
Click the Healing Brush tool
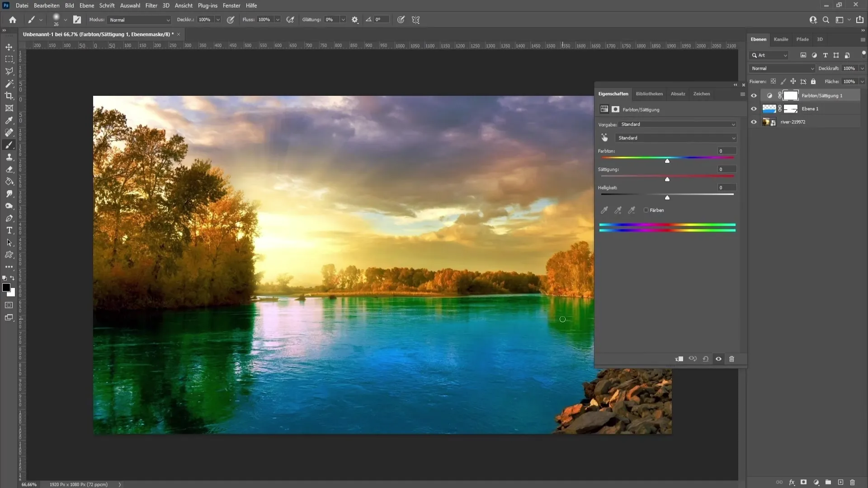[9, 132]
